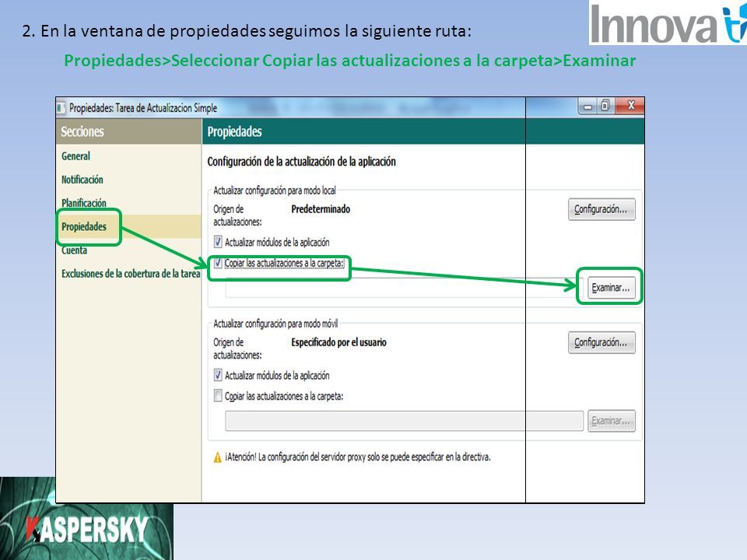Click the window title 'Propiedades: Tarea de Actualizacion Simple'
The height and width of the screenshot is (560, 747).
[143, 108]
